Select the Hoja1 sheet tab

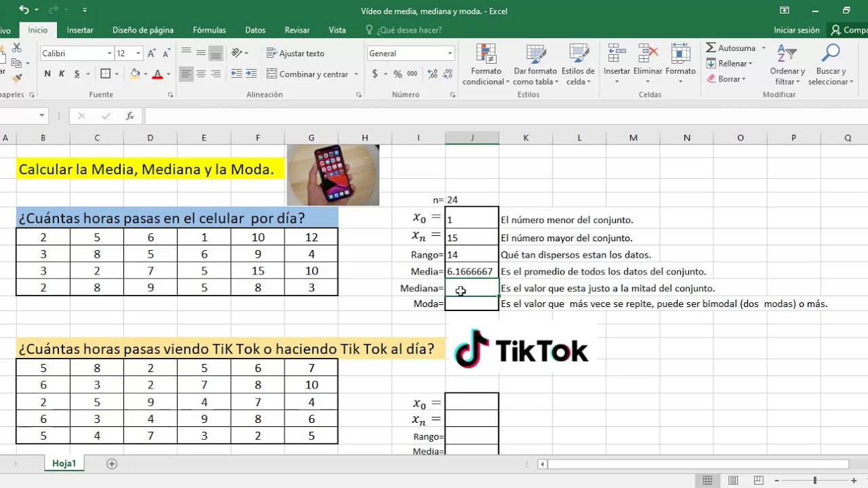(64, 464)
